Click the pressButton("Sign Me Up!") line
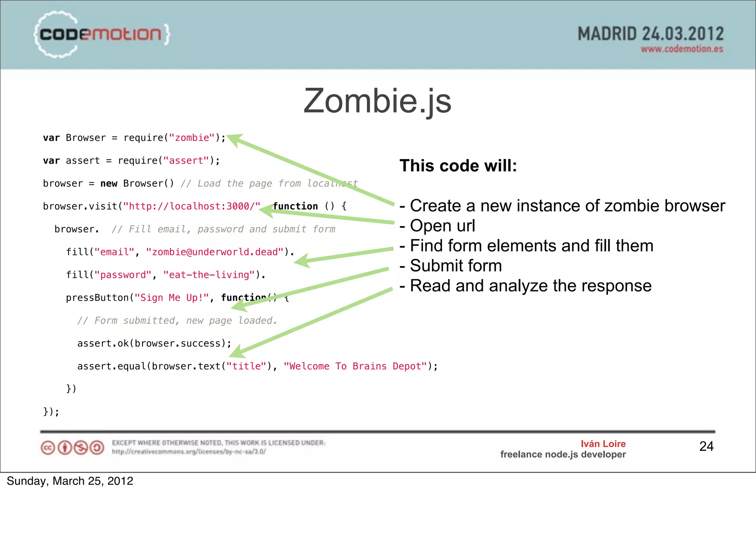756x539 pixels. [x=178, y=298]
